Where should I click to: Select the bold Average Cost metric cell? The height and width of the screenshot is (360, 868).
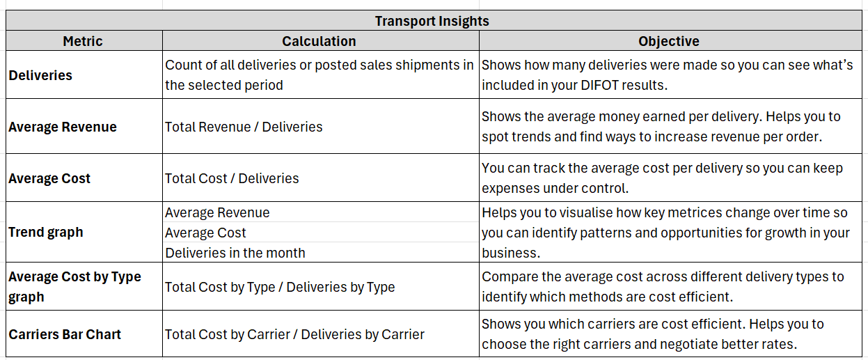click(49, 178)
